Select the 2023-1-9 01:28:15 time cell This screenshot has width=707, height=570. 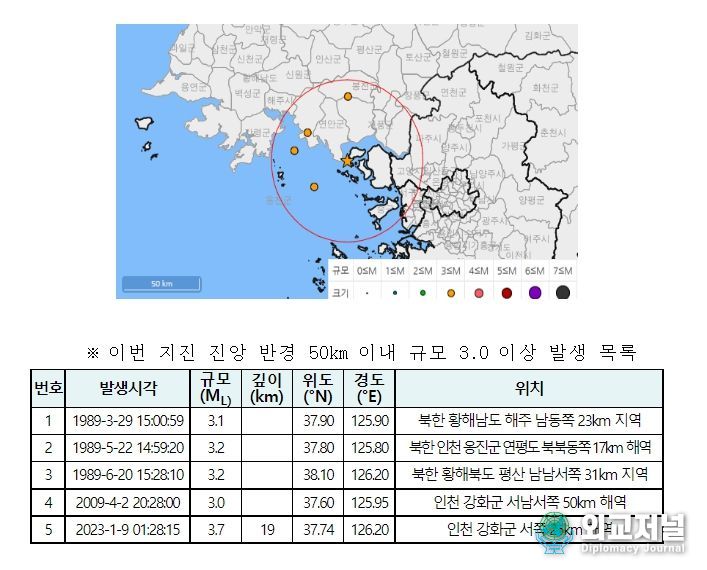coord(127,529)
